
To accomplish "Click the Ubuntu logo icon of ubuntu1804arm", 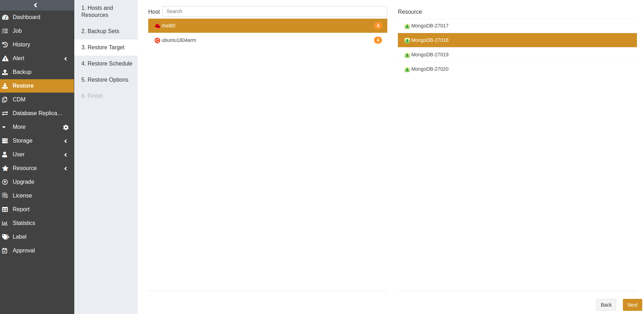I will tap(157, 40).
